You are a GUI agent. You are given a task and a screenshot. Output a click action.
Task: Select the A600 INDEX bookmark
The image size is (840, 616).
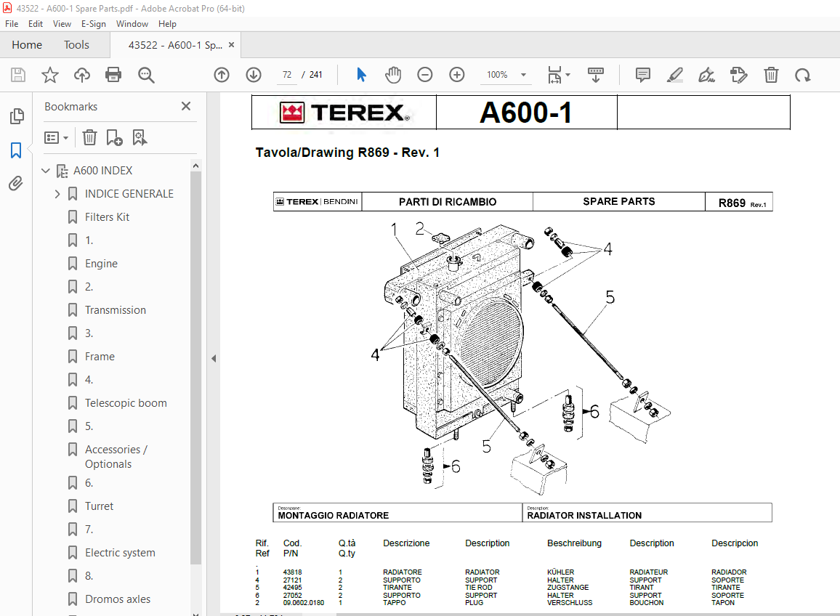103,171
